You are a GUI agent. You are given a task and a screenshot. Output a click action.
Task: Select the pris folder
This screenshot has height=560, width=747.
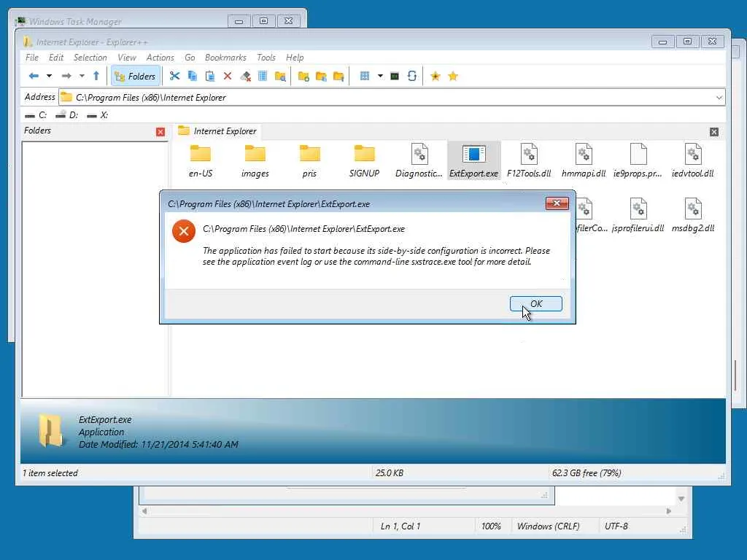coord(309,161)
